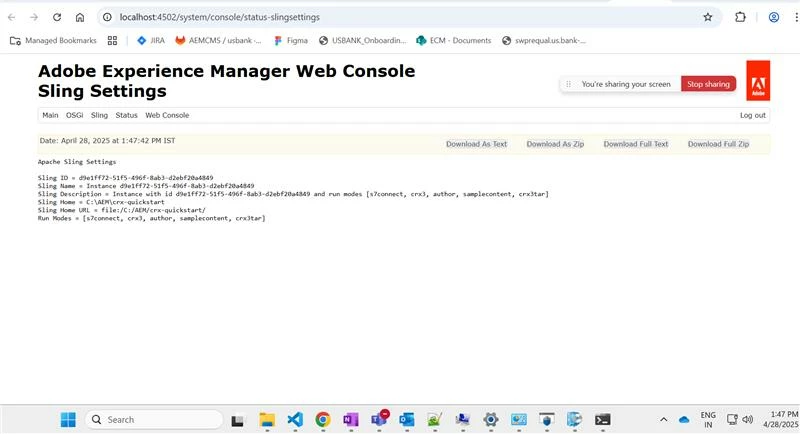Click Download As Text
800x434 pixels.
click(477, 144)
